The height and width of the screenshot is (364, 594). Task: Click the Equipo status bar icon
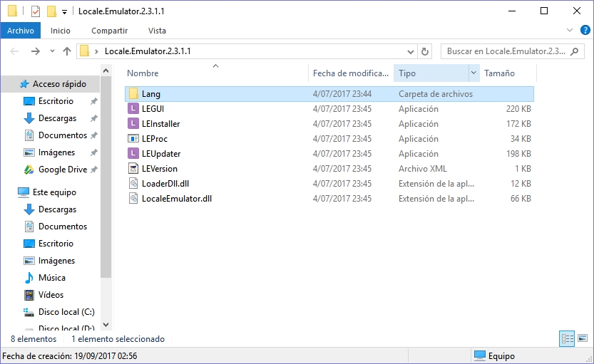point(480,355)
